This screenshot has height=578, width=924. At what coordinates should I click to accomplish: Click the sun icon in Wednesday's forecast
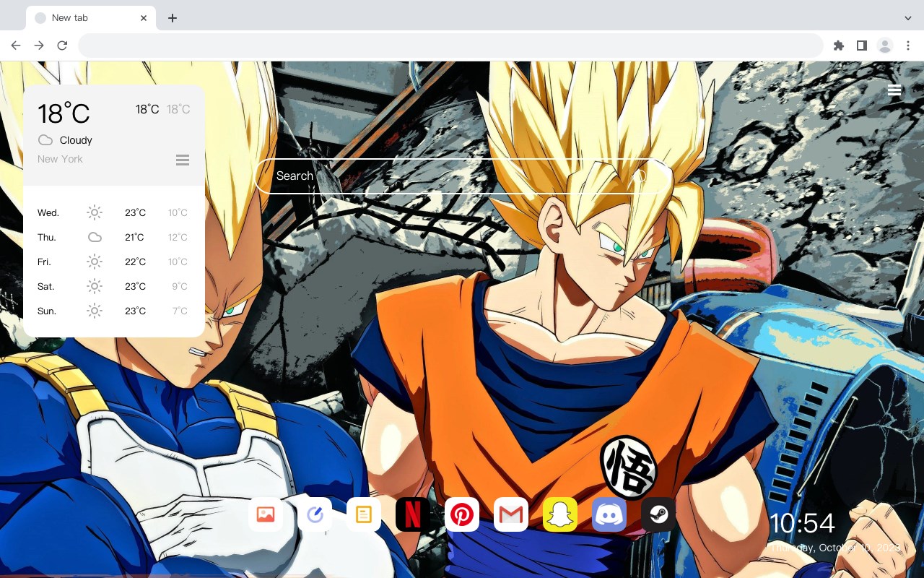95,212
